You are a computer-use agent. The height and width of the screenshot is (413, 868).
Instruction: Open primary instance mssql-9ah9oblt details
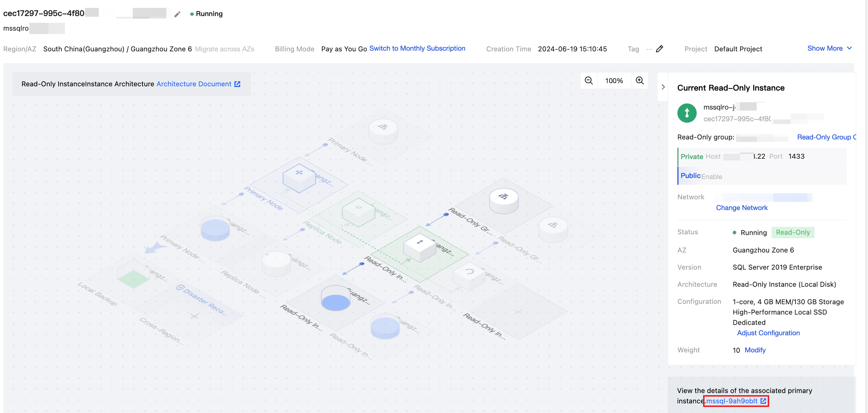[732, 401]
